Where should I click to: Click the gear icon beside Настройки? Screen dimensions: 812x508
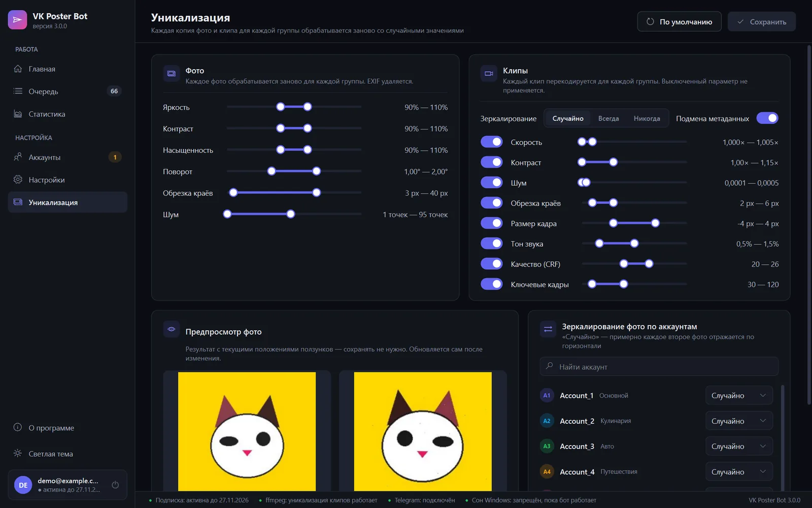(18, 179)
